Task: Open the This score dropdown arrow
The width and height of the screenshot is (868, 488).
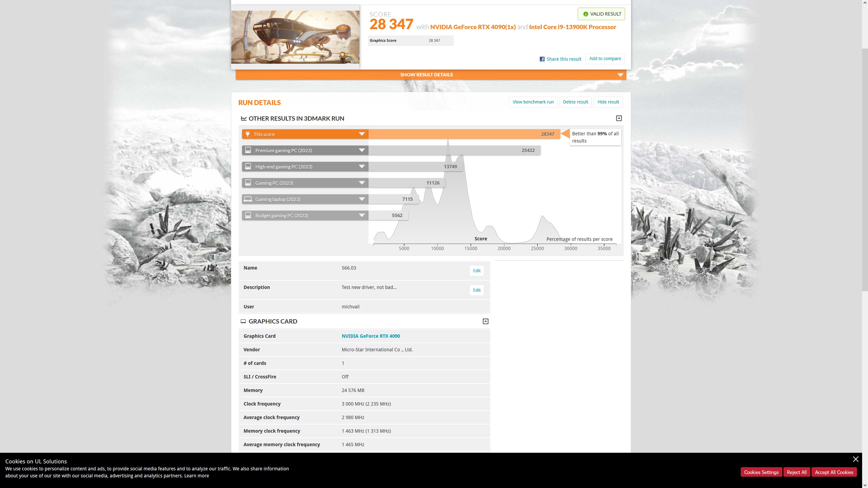Action: pos(362,134)
